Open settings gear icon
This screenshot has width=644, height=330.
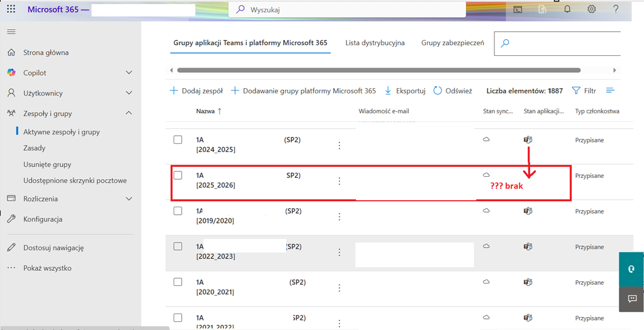click(x=591, y=9)
